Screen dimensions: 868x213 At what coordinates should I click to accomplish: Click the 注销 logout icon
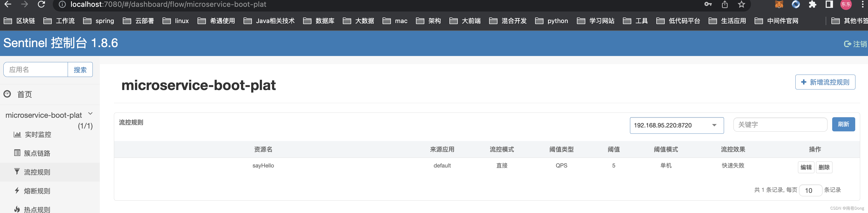pyautogui.click(x=847, y=44)
